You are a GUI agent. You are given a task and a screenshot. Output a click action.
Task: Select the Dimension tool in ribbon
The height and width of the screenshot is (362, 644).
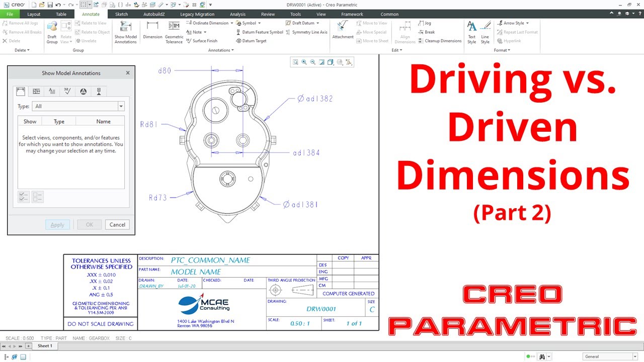pyautogui.click(x=152, y=30)
